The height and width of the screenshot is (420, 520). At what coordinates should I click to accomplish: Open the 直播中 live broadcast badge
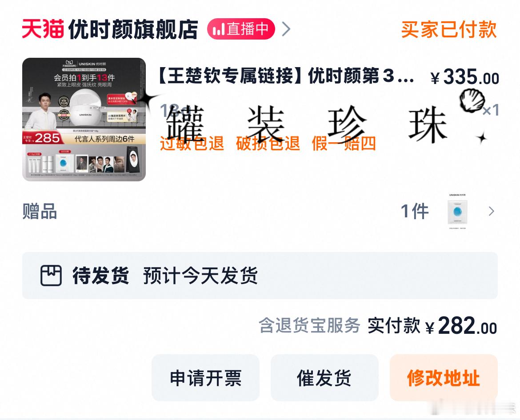click(241, 29)
